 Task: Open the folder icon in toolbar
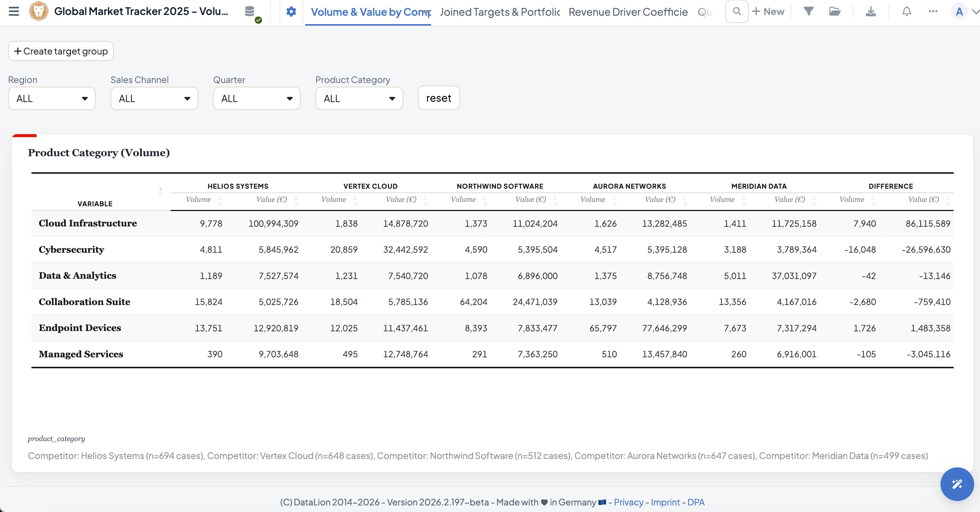click(834, 11)
